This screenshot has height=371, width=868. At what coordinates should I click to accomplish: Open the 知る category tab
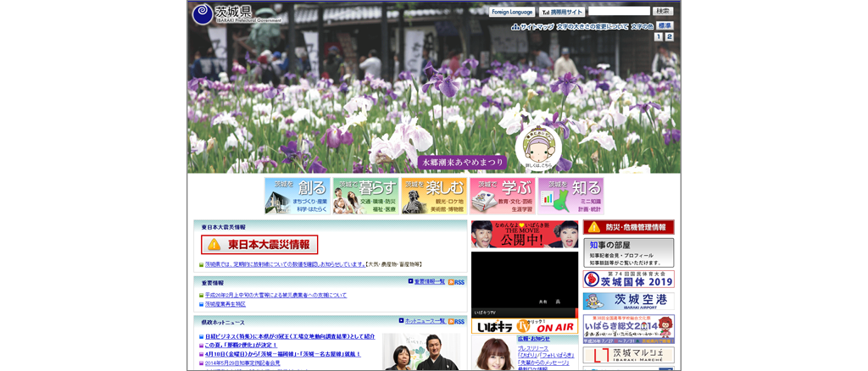click(x=570, y=196)
